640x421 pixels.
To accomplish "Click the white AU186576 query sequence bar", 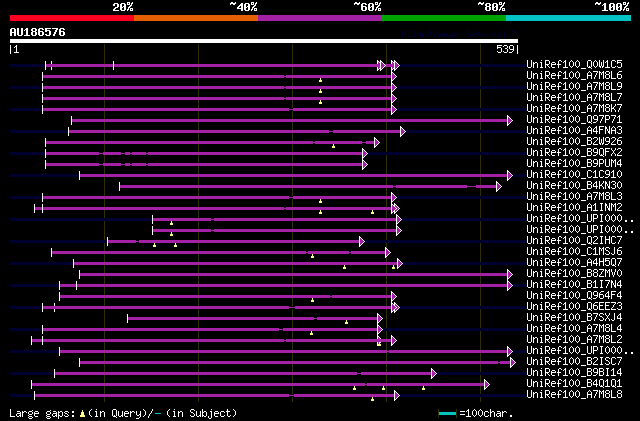I will [x=264, y=41].
